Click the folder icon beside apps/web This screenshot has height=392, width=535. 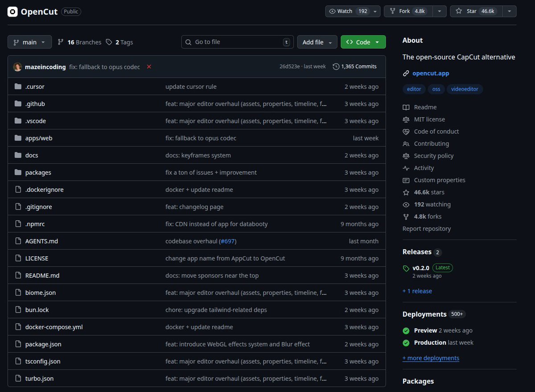18,138
